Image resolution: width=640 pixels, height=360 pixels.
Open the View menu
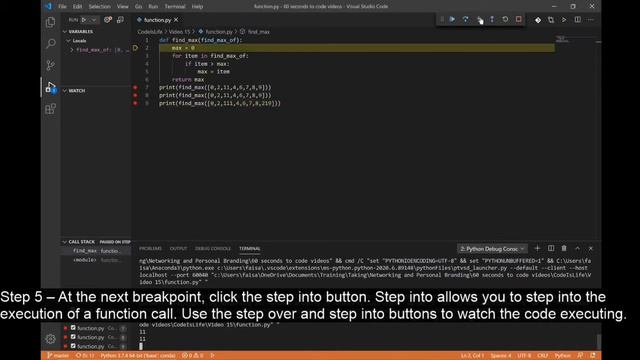click(x=122, y=7)
